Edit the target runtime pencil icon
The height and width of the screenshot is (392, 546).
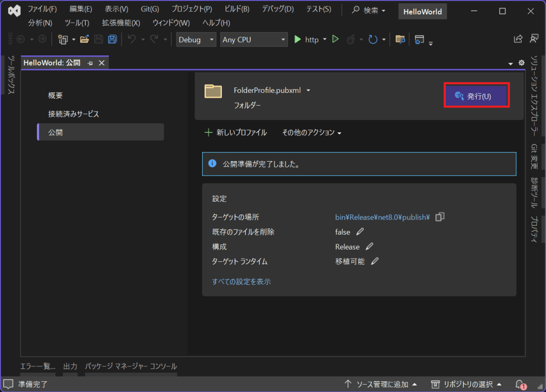click(x=375, y=261)
